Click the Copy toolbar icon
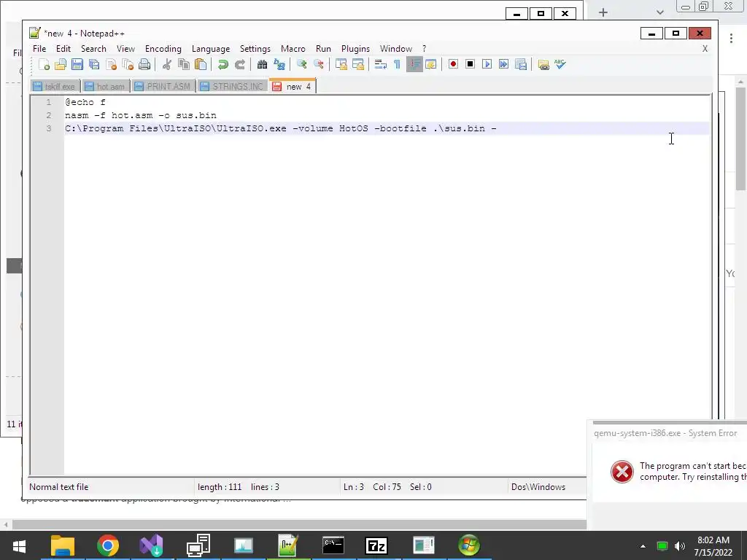The width and height of the screenshot is (747, 560). point(184,64)
